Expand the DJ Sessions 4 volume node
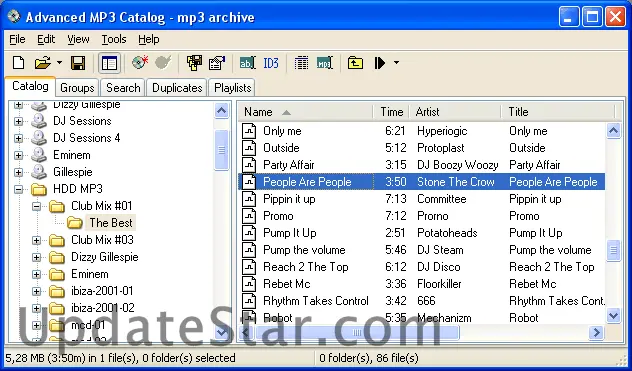 pos(18,138)
